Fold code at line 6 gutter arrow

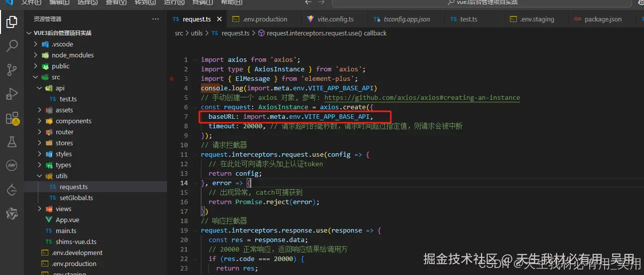point(195,107)
